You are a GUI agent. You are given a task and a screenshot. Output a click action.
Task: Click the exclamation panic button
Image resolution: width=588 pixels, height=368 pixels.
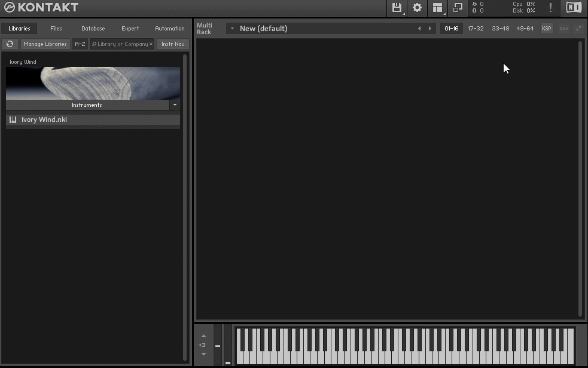pos(550,8)
